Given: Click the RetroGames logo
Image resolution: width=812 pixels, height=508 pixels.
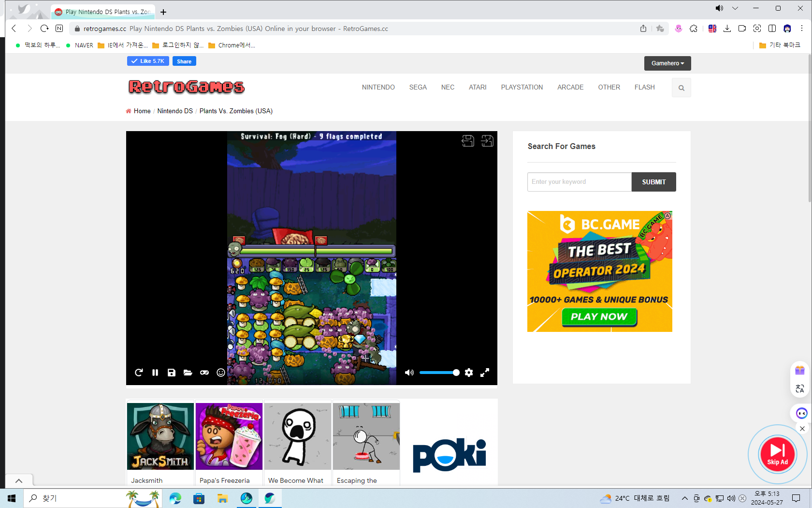Looking at the screenshot, I should pyautogui.click(x=187, y=87).
